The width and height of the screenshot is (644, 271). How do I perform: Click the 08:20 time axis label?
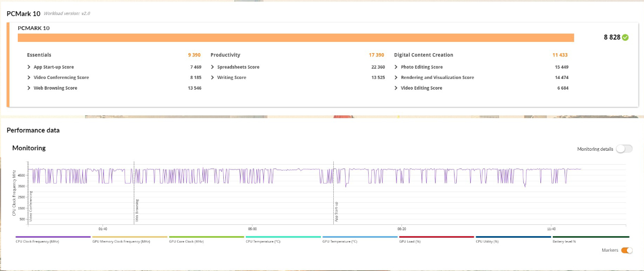pos(401,229)
